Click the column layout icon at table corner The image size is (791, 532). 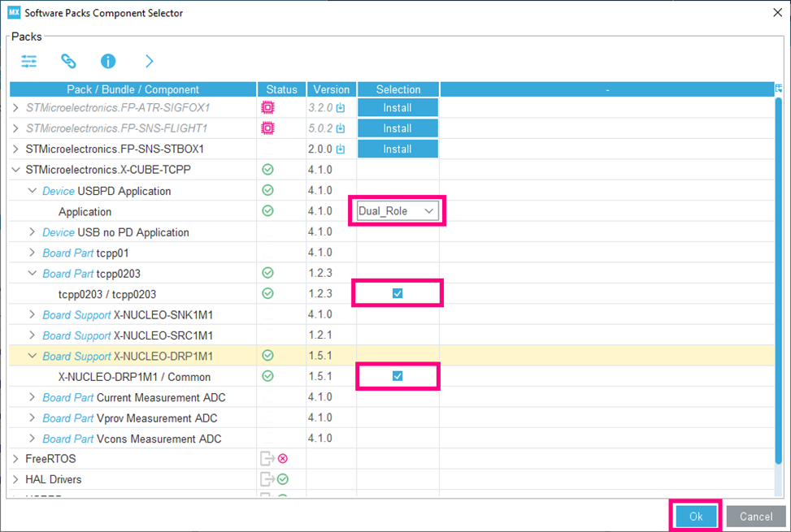[779, 89]
